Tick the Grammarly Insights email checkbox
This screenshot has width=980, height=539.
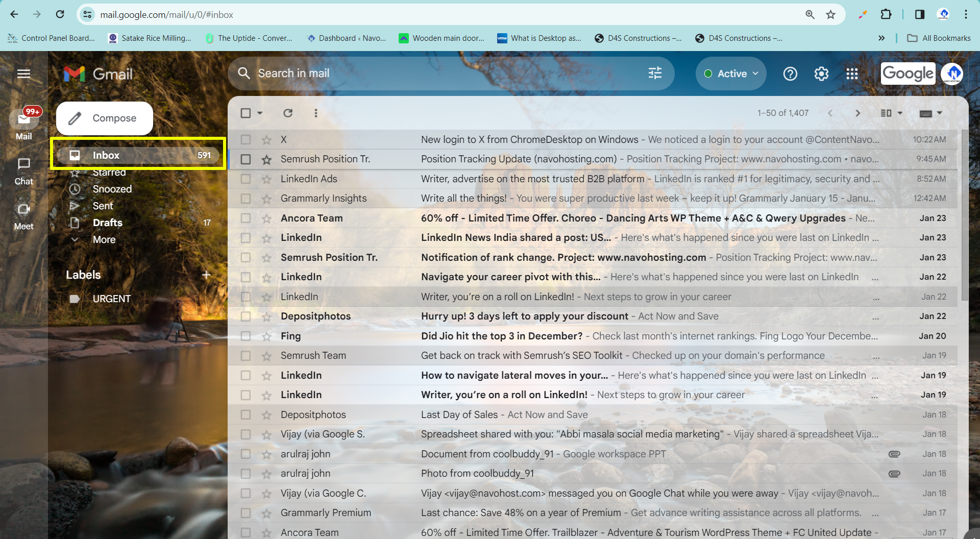(246, 199)
